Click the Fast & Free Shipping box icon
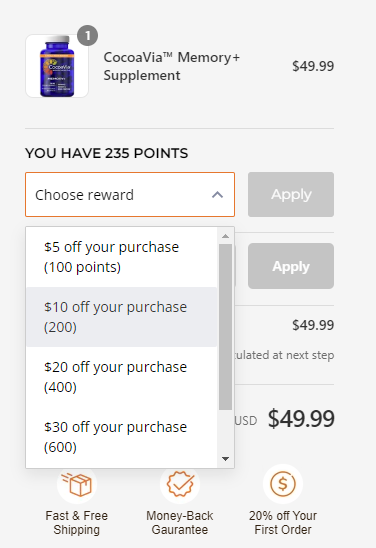376x548 pixels. tap(77, 484)
